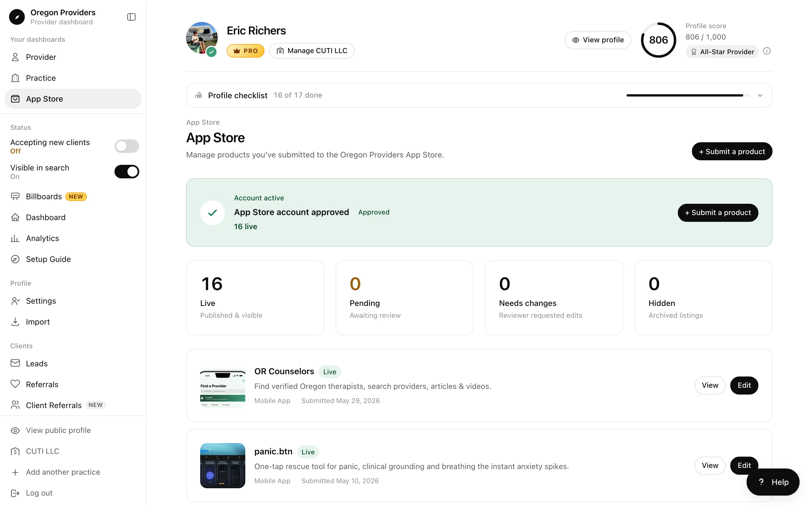Open the Help widget
This screenshot has width=812, height=508.
773,482
